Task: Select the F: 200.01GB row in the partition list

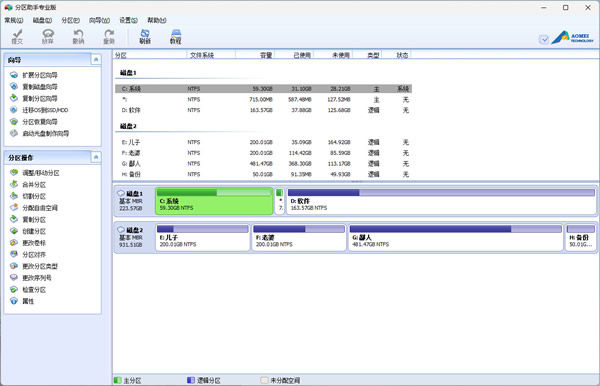Action: 263,153
